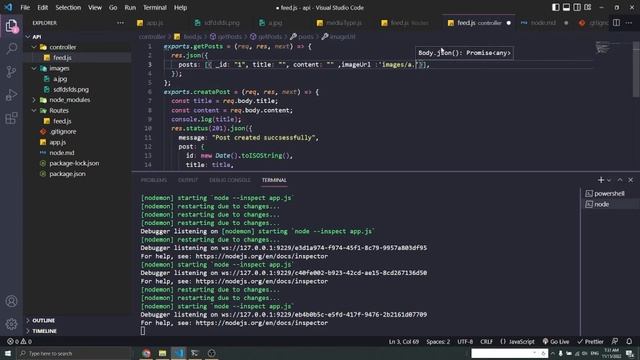Open feed.js under the controller folder
Image resolution: width=640 pixels, height=360 pixels.
click(x=77, y=58)
